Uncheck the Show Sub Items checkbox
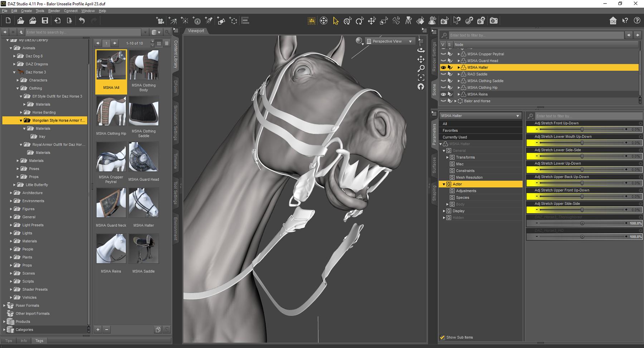This screenshot has width=644, height=348. coord(443,337)
